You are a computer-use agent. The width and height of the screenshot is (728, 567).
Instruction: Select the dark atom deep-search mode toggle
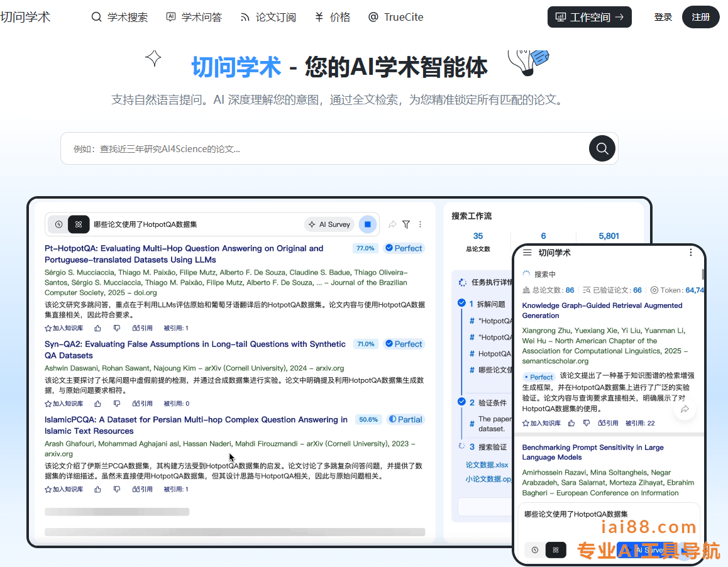[78, 224]
